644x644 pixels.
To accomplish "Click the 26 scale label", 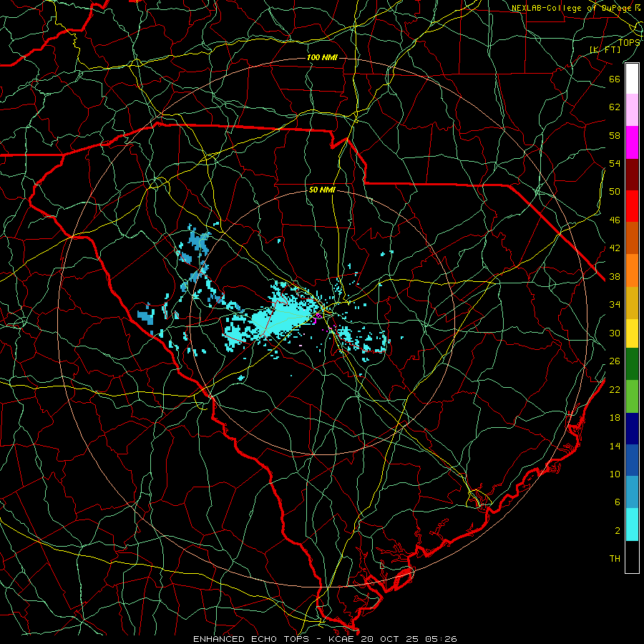I will click(615, 361).
